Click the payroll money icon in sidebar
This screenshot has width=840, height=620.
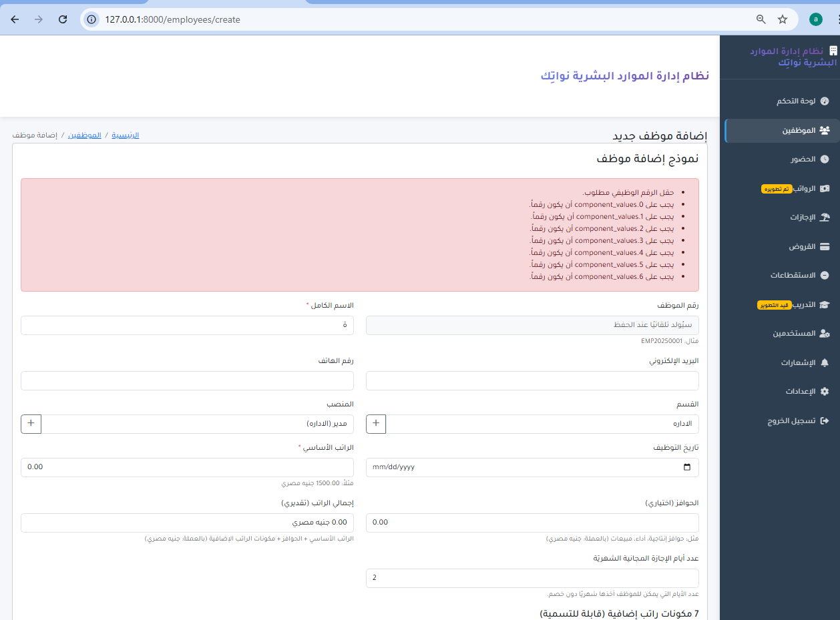(825, 189)
